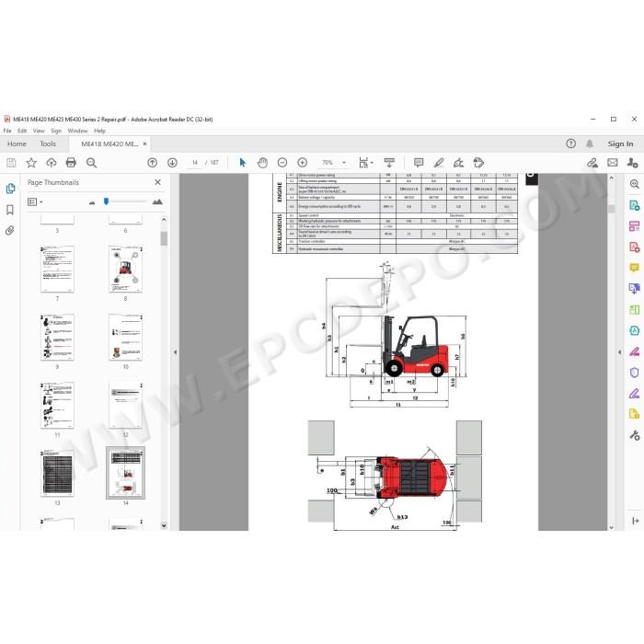This screenshot has width=644, height=644.
Task: Open the Window menu
Action: tap(77, 131)
